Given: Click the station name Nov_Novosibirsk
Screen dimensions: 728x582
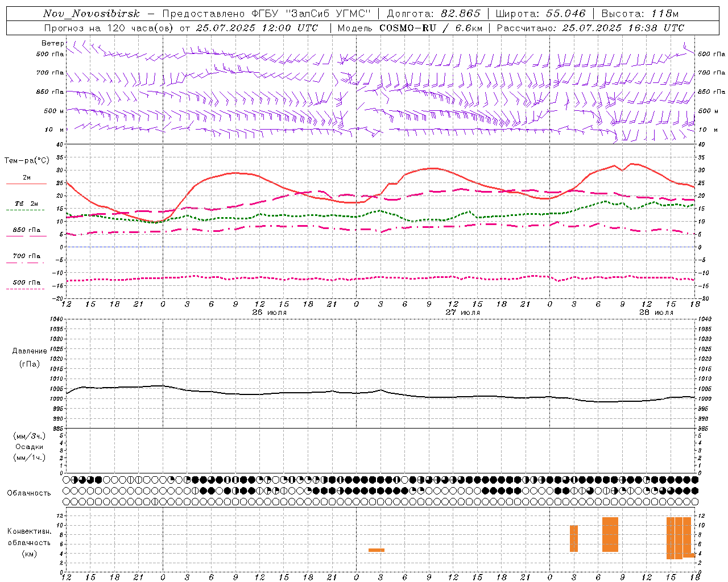Looking at the screenshot, I should (x=92, y=14).
